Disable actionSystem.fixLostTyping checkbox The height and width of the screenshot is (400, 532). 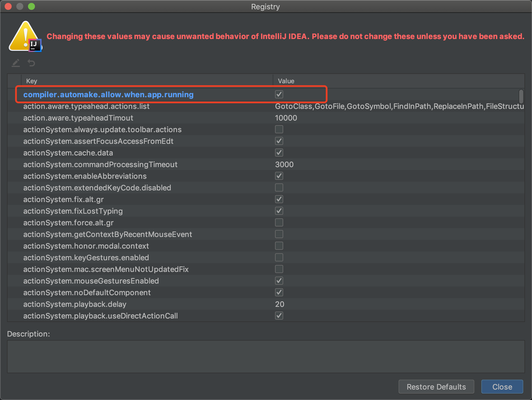click(x=279, y=211)
